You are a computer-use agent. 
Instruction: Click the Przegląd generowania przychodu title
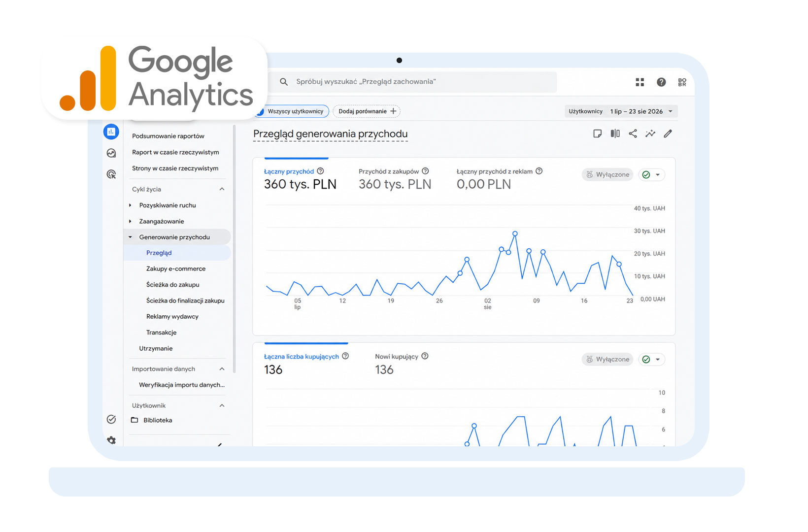click(x=330, y=134)
